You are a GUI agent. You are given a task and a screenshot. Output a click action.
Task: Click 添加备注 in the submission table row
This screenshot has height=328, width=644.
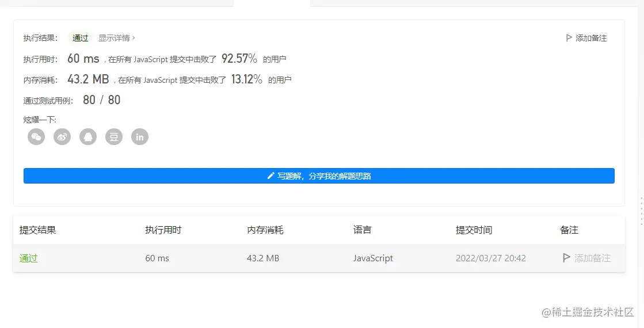(x=586, y=258)
